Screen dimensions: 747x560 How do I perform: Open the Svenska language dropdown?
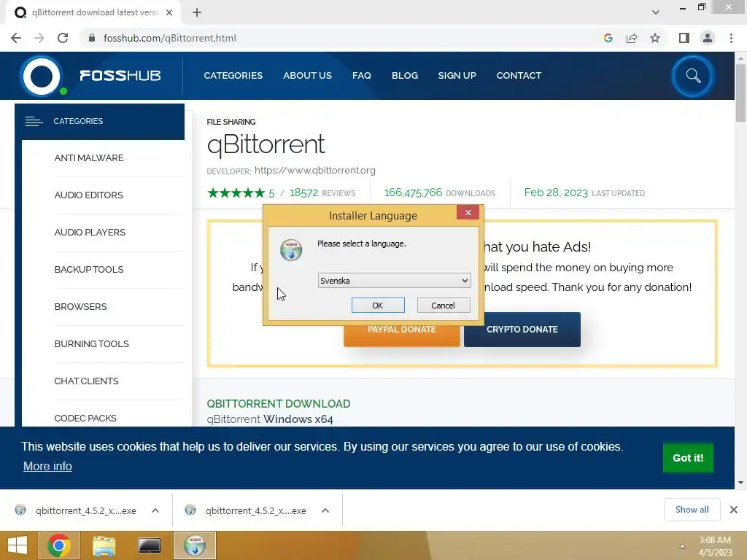click(394, 281)
